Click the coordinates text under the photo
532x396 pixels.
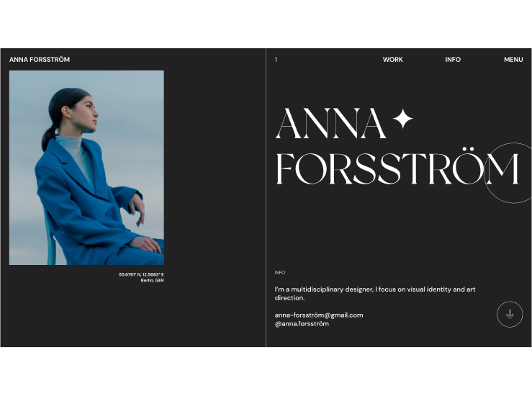(x=141, y=274)
